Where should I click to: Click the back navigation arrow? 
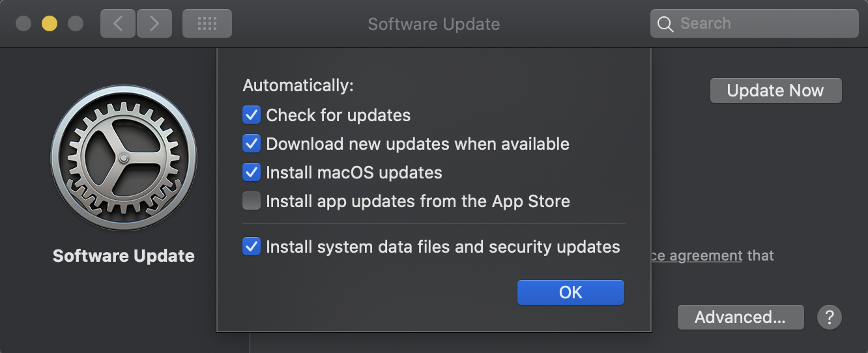coord(118,23)
